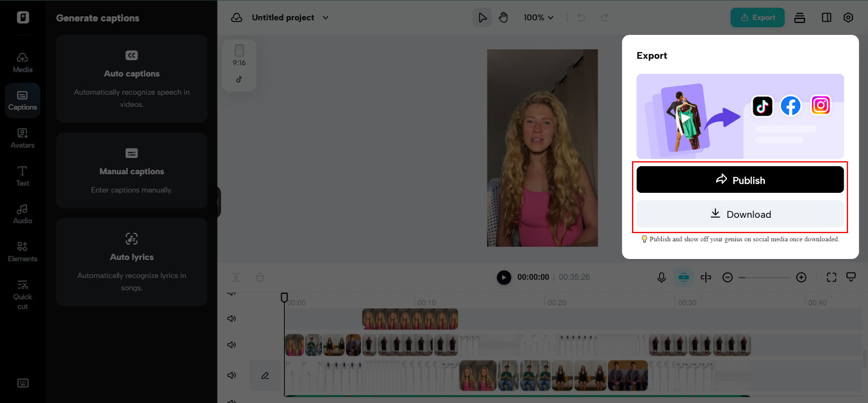
Task: Click the monitor icon at the timeline toolbar's right end
Action: click(x=851, y=277)
